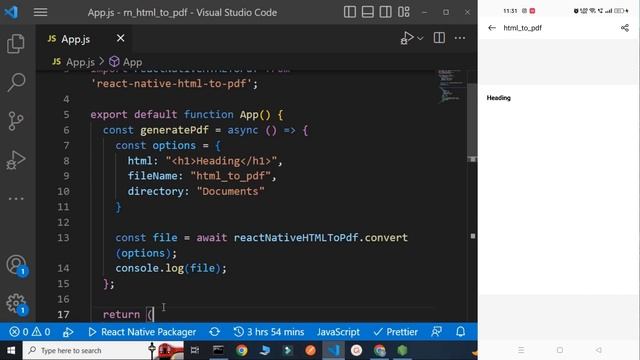Open the hamburger application menu
The height and width of the screenshot is (360, 640).
(x=40, y=12)
